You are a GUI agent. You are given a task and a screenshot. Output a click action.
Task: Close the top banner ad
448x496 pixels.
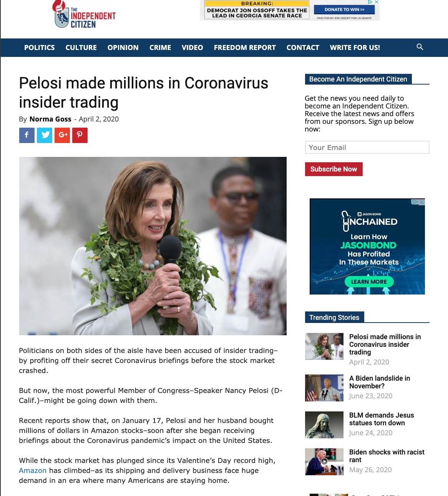[x=377, y=2]
